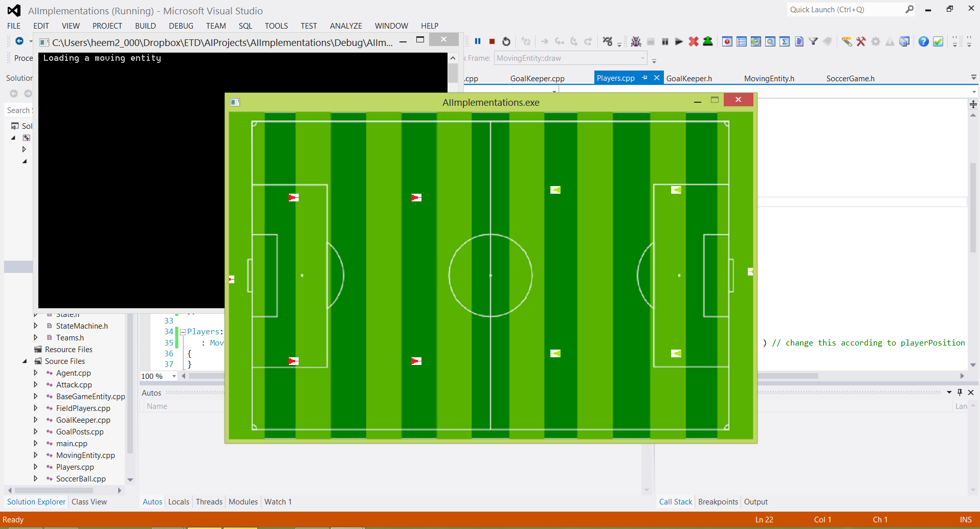
Task: Select main.cpp in Solution Explorer
Action: pyautogui.click(x=72, y=443)
